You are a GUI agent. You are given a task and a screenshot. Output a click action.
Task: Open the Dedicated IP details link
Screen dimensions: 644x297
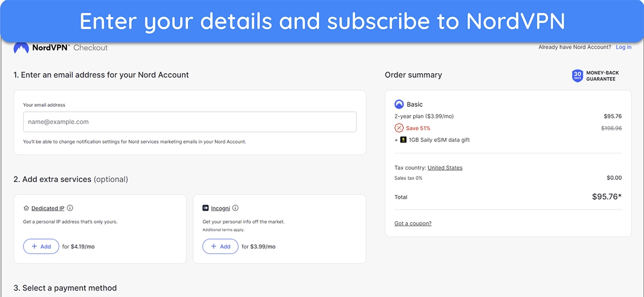pyautogui.click(x=48, y=208)
